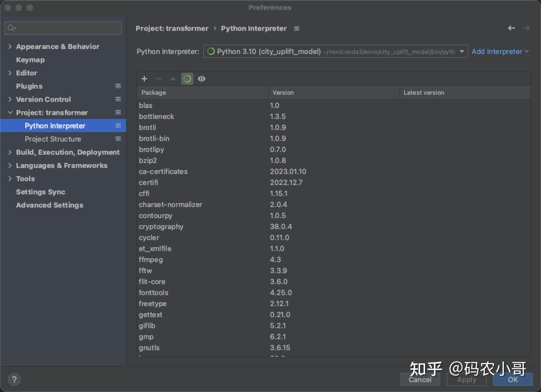Click the eye icon to show early releases
The width and height of the screenshot is (541, 392).
[202, 79]
